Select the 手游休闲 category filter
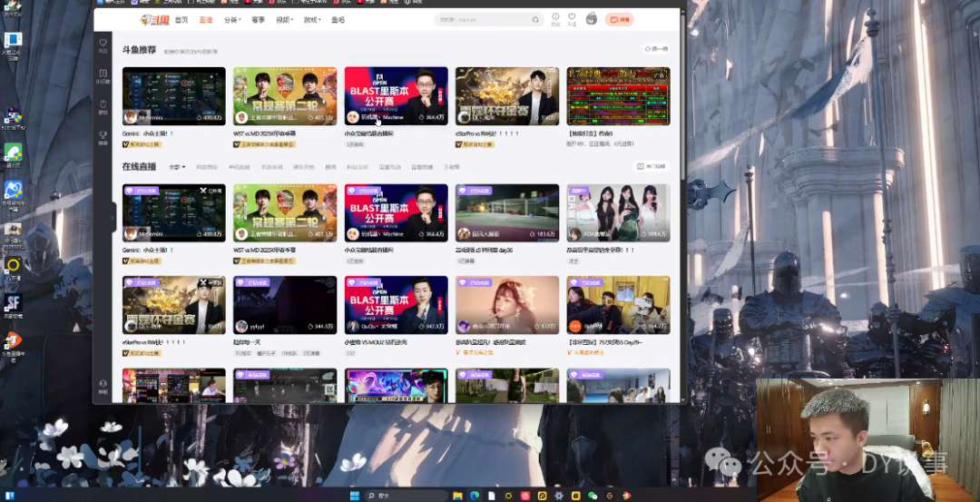 tap(271, 167)
